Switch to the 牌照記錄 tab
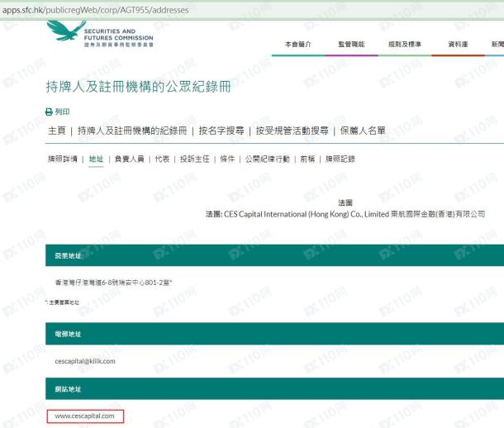Image resolution: width=504 pixels, height=428 pixels. [340, 159]
